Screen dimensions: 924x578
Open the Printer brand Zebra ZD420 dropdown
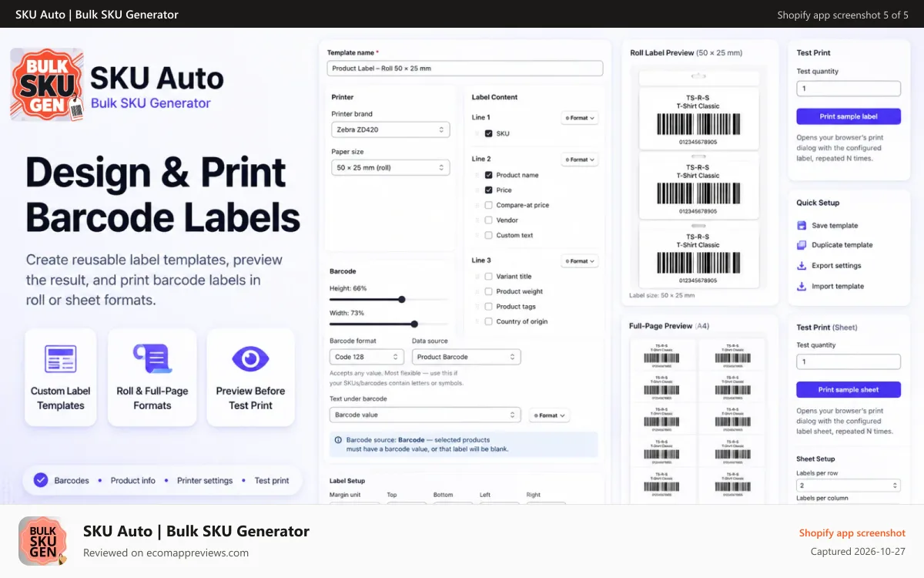tap(390, 129)
